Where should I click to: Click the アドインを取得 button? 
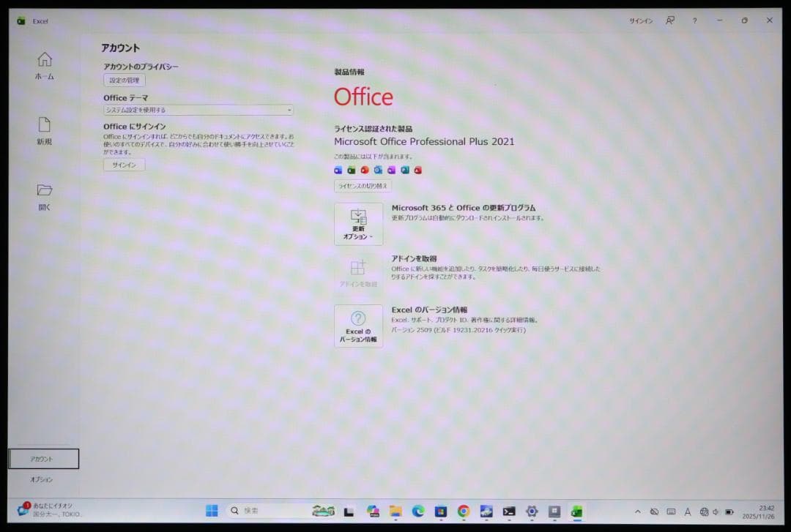point(358,274)
